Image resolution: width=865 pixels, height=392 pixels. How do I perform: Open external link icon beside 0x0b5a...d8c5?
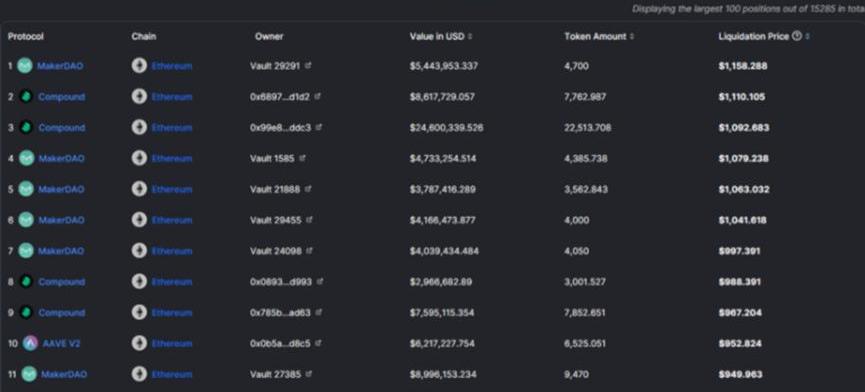(318, 343)
